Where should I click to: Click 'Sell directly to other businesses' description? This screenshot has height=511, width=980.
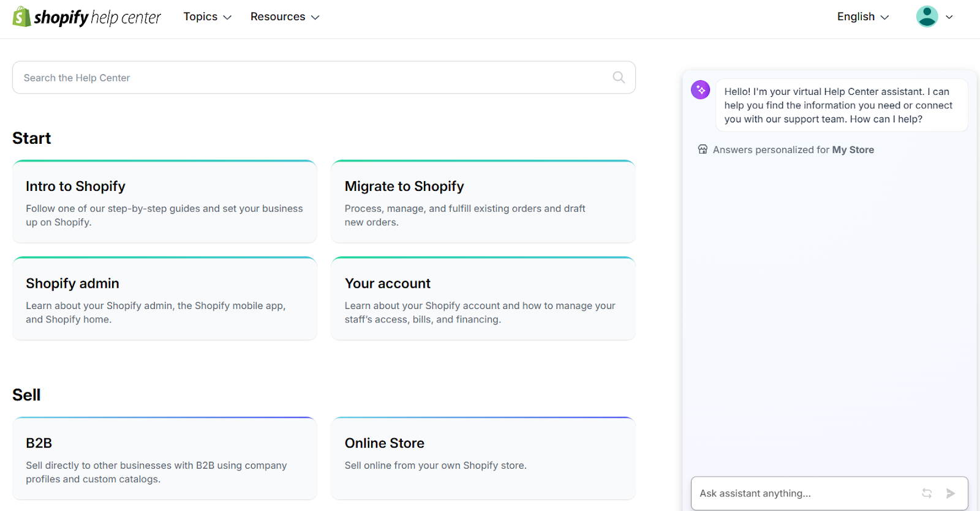(156, 472)
